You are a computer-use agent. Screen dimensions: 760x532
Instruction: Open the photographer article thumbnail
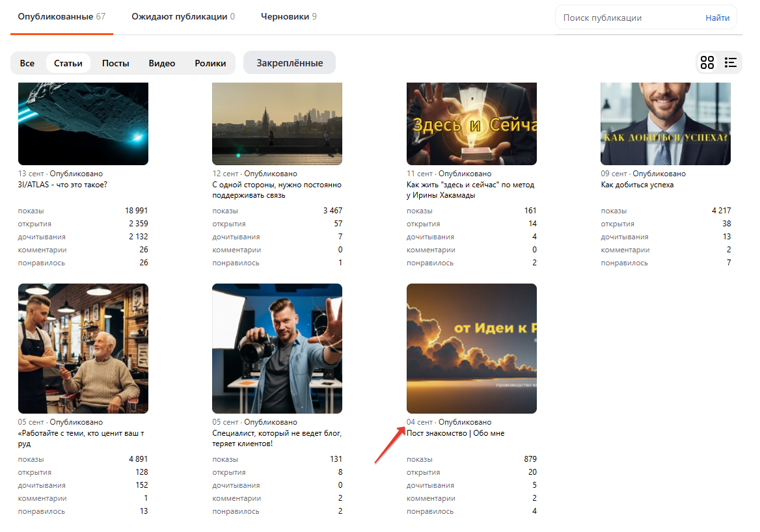click(x=277, y=349)
